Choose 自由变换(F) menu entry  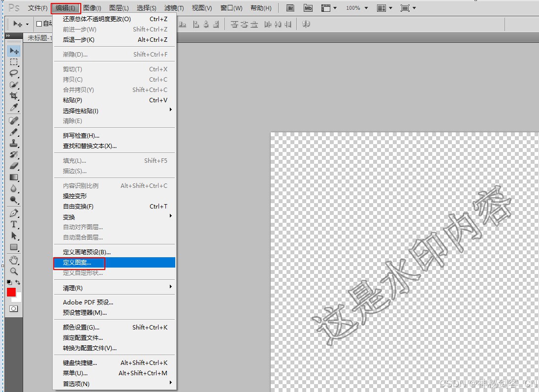[115, 207]
